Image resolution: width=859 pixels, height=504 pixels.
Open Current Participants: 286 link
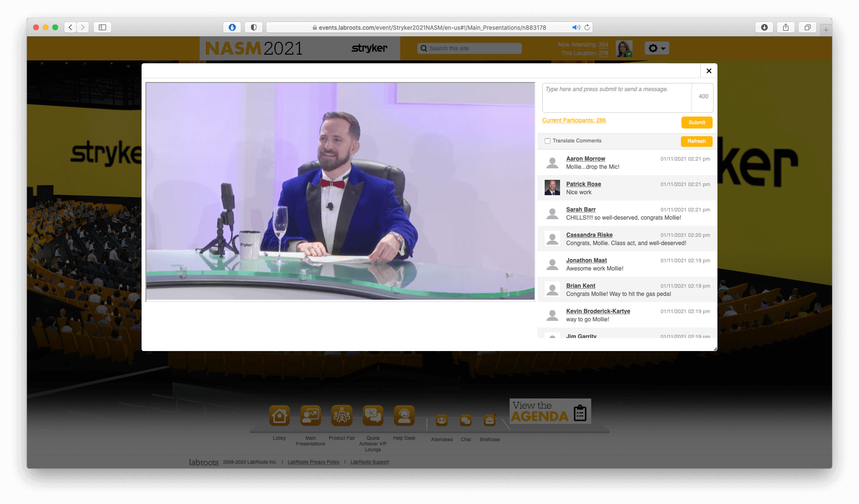click(574, 120)
